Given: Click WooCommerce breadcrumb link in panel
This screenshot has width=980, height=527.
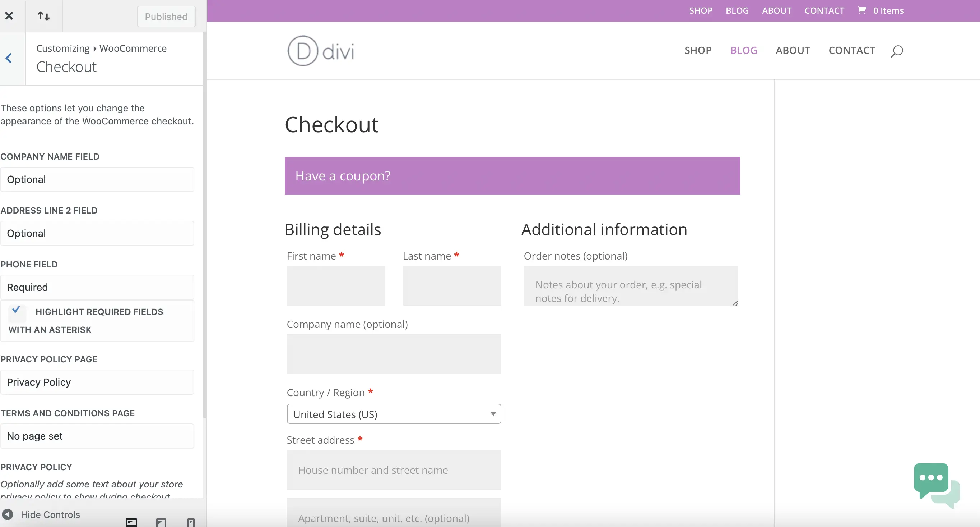Looking at the screenshot, I should [x=133, y=48].
